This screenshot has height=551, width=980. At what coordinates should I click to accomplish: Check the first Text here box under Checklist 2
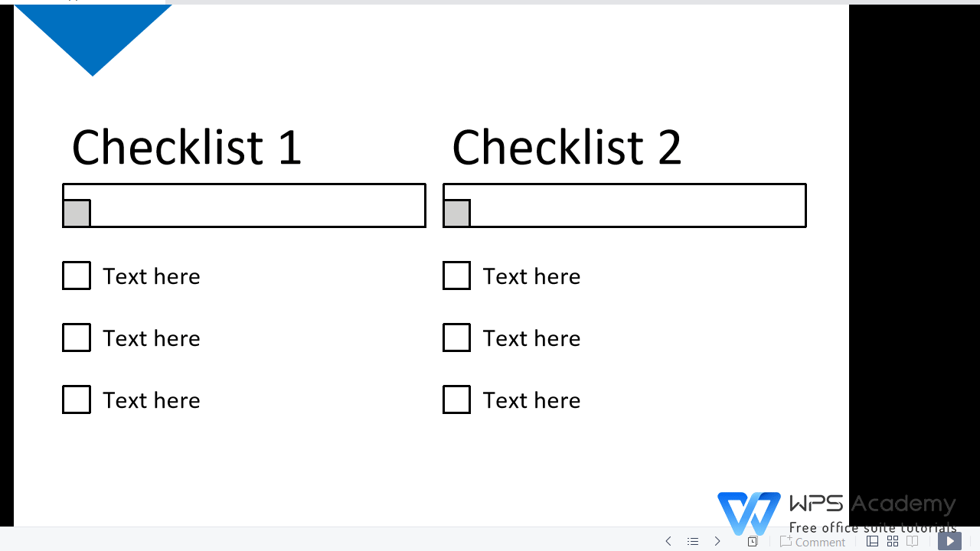(456, 275)
